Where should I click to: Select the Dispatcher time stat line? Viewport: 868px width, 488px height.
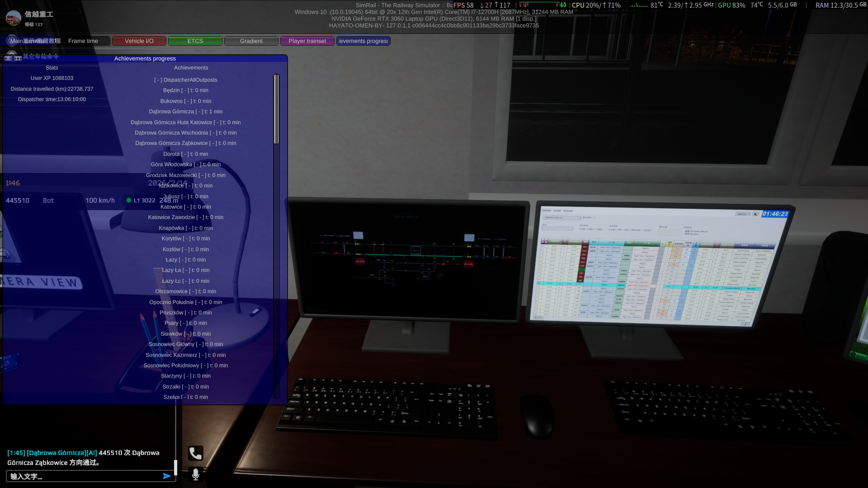[x=52, y=99]
